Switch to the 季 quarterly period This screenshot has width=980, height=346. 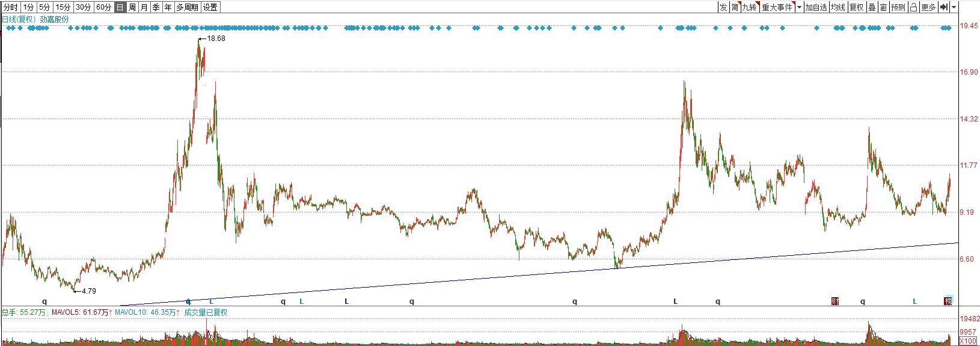[156, 7]
